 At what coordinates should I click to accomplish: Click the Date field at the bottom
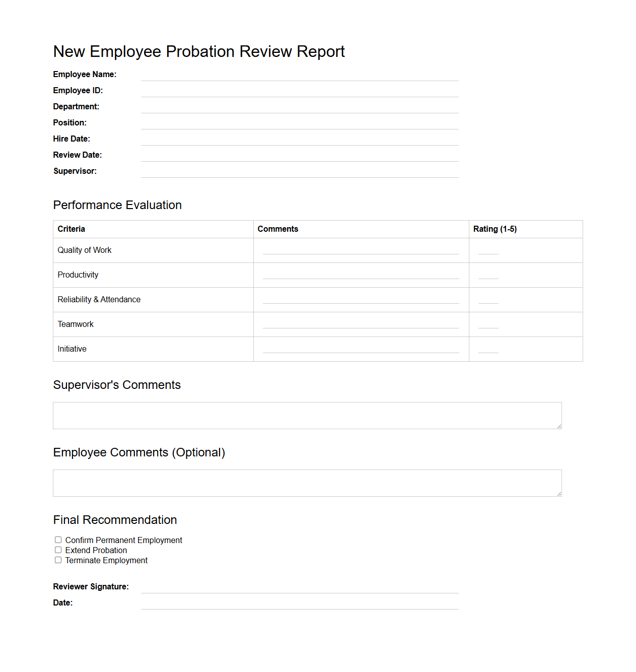[299, 605]
